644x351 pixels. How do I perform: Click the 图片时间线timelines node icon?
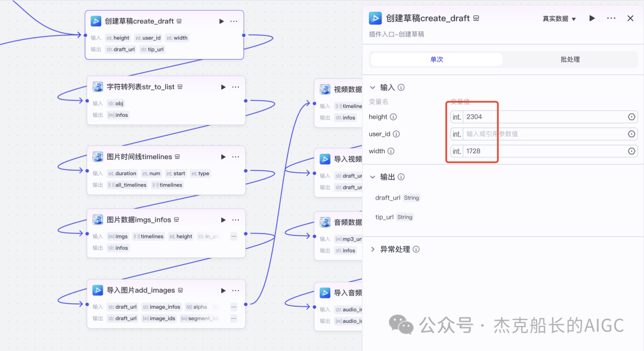(x=98, y=156)
